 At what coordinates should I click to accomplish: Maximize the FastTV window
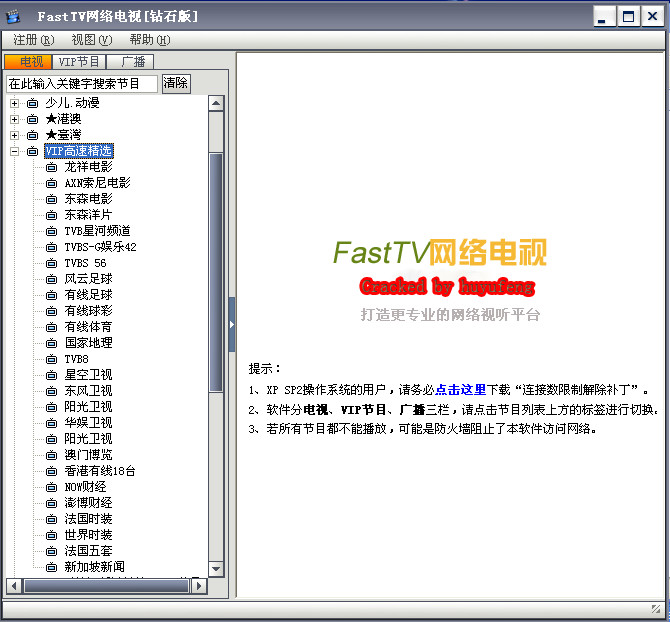pos(629,17)
